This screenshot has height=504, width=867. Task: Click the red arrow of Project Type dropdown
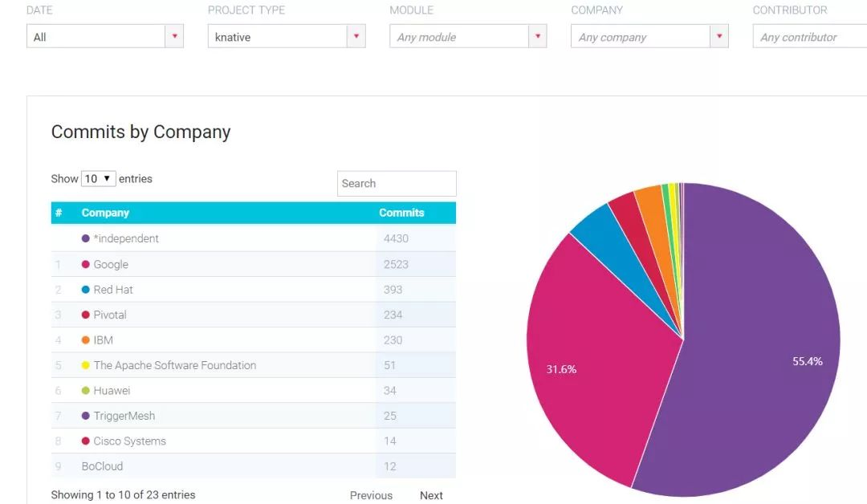click(356, 36)
